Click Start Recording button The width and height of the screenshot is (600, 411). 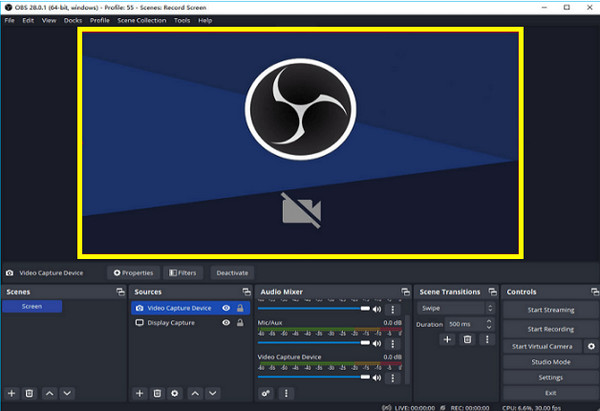(551, 329)
